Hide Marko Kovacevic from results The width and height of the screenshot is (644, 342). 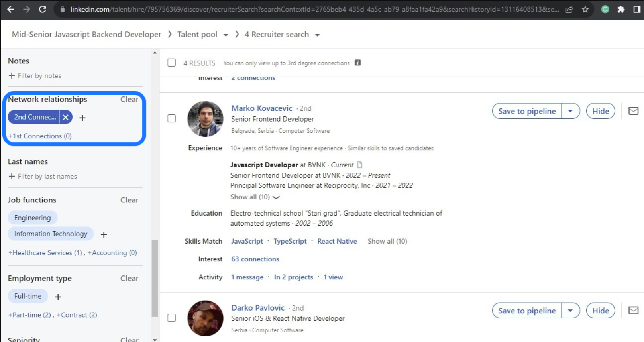[x=600, y=111]
